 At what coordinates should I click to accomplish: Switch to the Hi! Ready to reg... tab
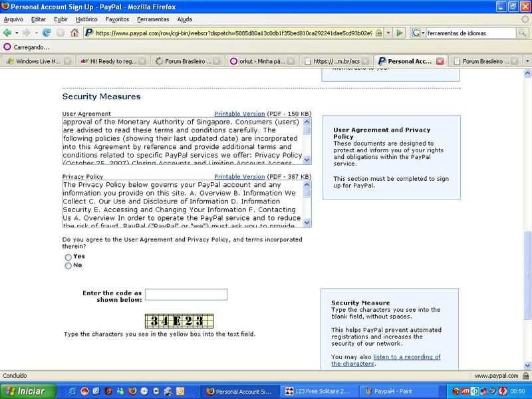click(112, 61)
